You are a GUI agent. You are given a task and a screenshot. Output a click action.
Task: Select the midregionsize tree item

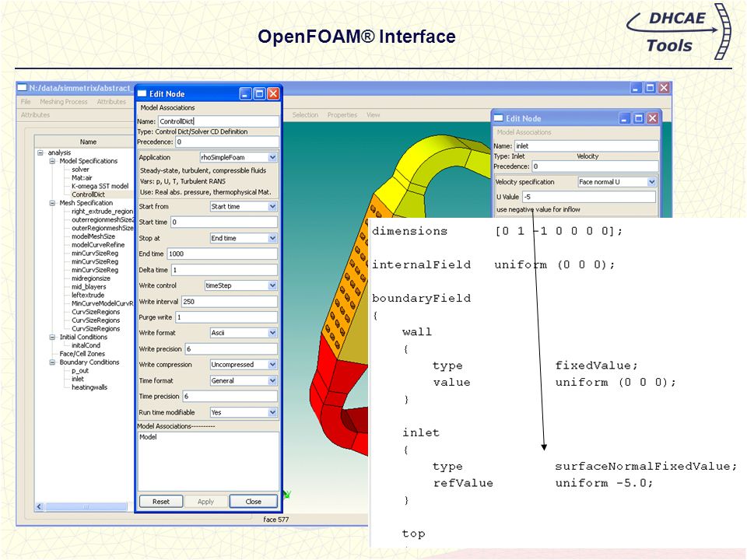(91, 278)
